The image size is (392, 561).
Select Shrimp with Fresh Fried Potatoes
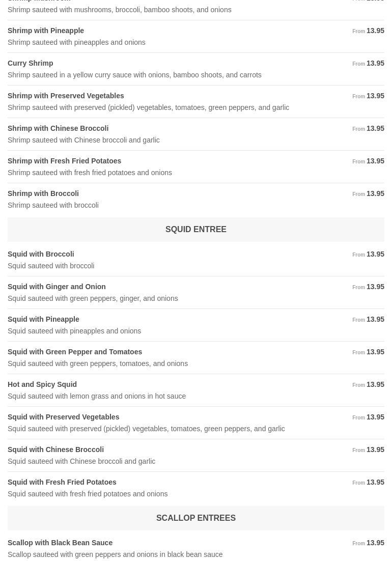tap(64, 161)
